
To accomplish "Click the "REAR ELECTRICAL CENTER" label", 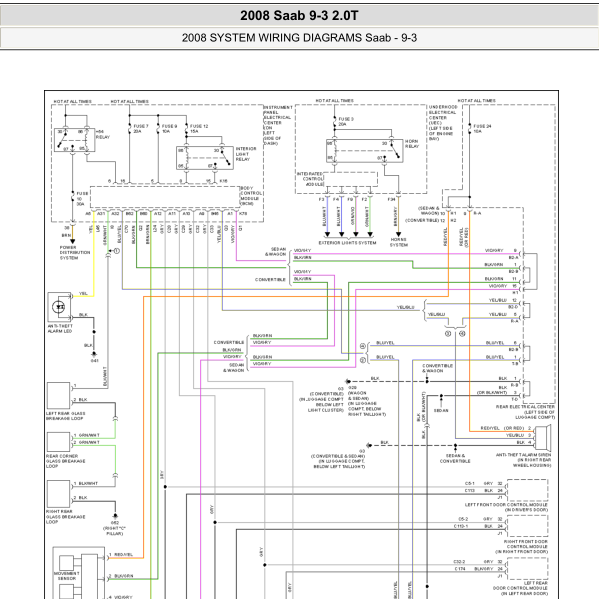I will [x=525, y=407].
